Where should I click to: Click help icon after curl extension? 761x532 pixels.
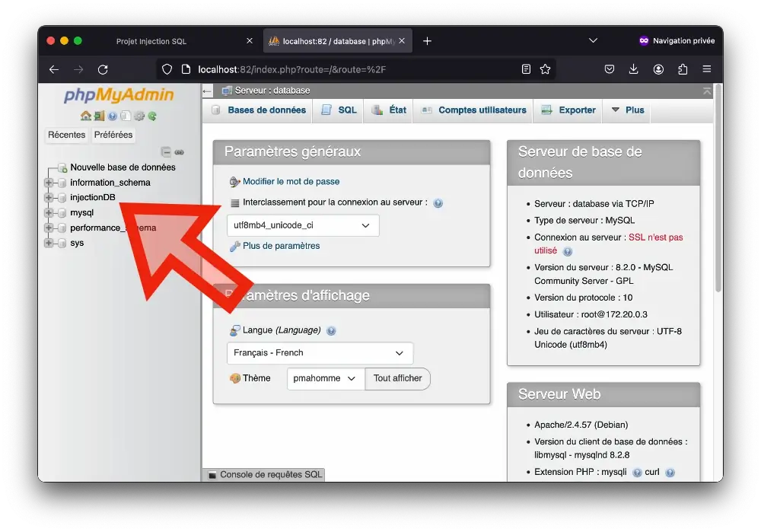tap(670, 473)
